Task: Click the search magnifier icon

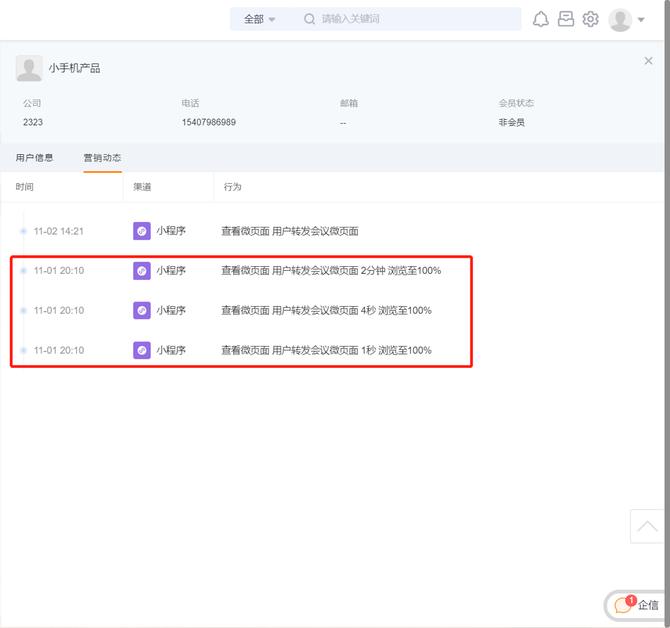Action: (309, 19)
